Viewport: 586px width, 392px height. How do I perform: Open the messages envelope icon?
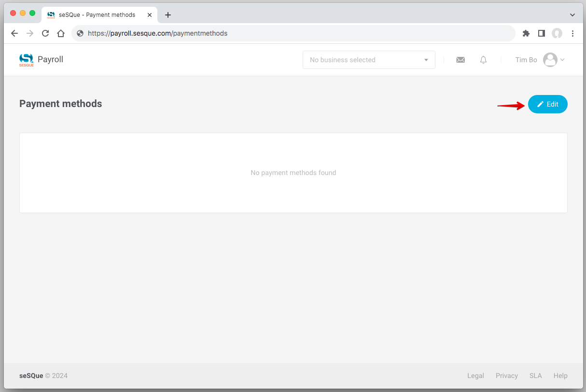460,60
